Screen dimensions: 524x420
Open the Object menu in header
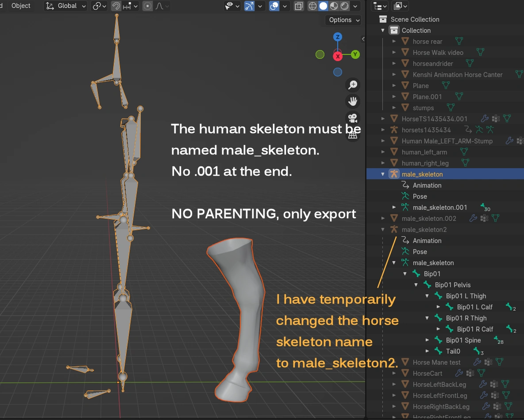21,6
